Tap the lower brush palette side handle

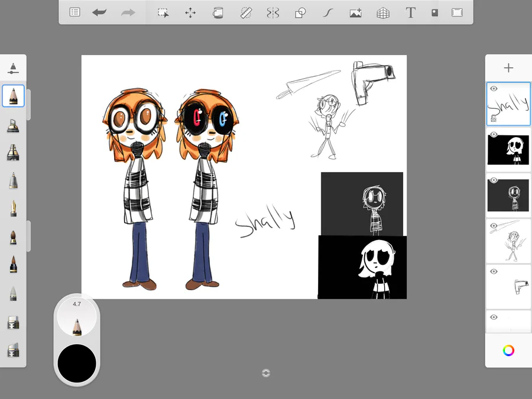coord(28,236)
